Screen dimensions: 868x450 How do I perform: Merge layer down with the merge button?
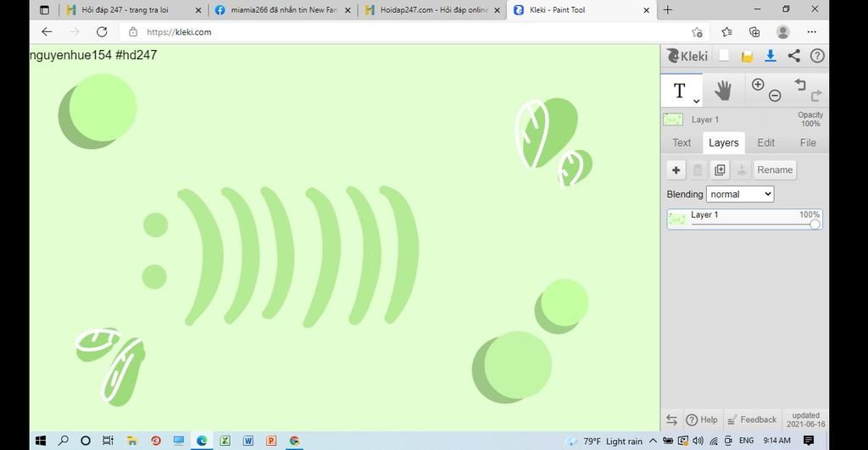pyautogui.click(x=742, y=170)
